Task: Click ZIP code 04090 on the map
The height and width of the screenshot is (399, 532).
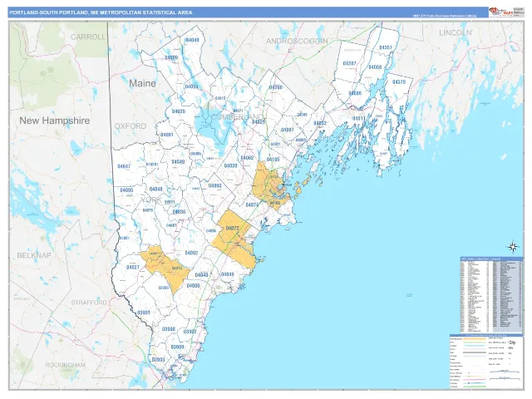Action: click(193, 286)
